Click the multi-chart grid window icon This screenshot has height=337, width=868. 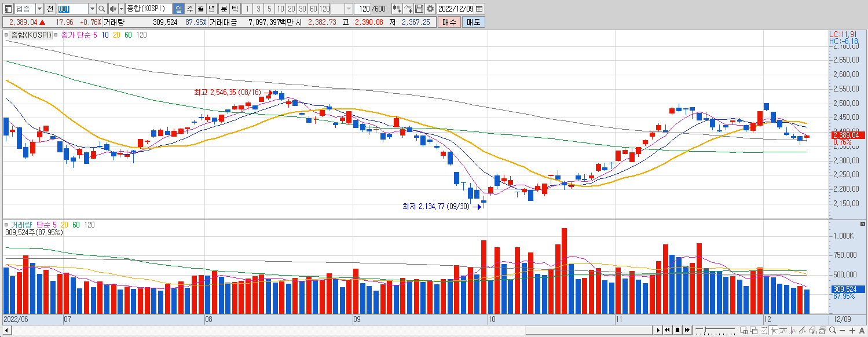tap(744, 330)
